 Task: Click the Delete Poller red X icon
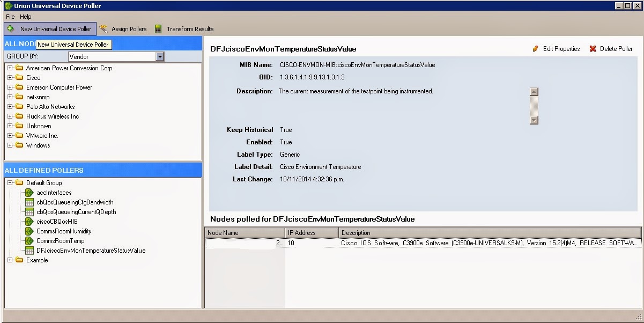(593, 49)
